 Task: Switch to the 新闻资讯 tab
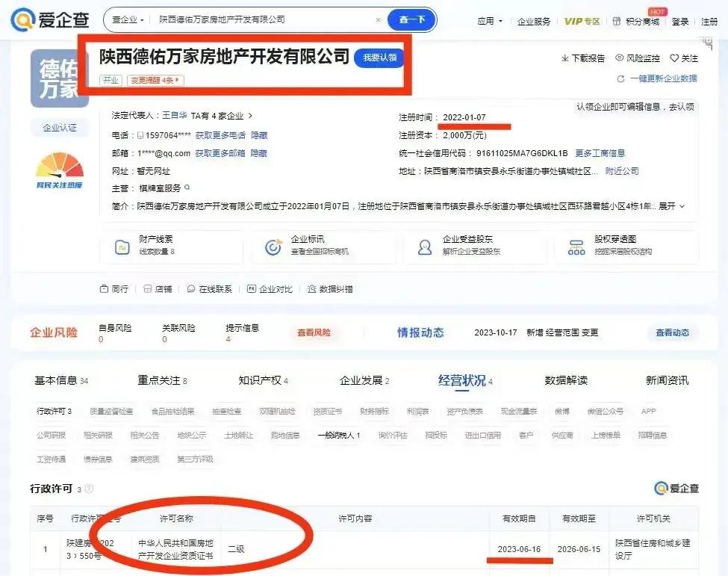[x=668, y=380]
